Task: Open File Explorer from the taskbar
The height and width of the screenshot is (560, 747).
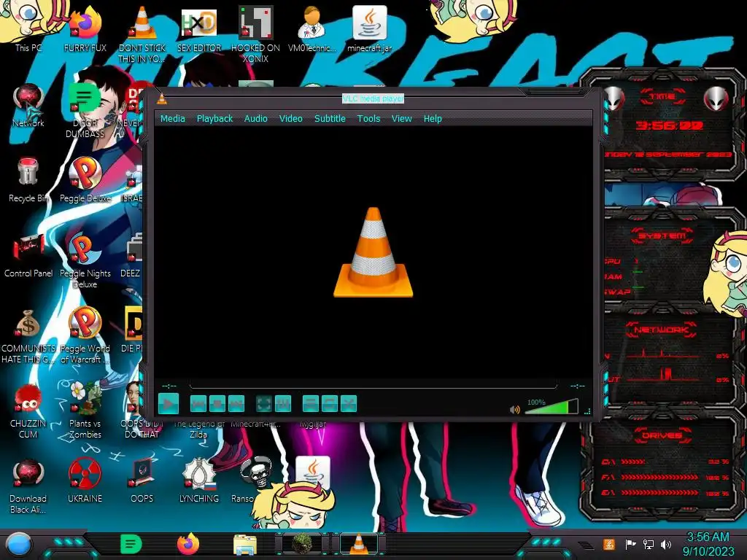Action: 245,545
